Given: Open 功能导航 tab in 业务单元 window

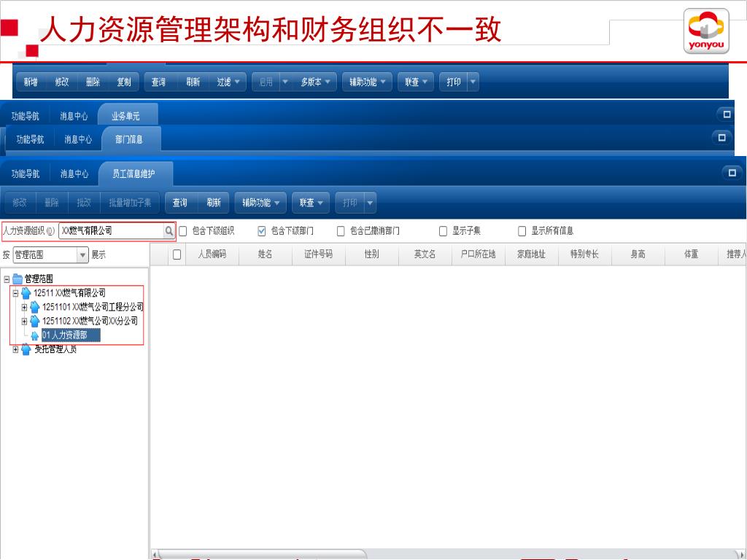Looking at the screenshot, I should pyautogui.click(x=26, y=116).
